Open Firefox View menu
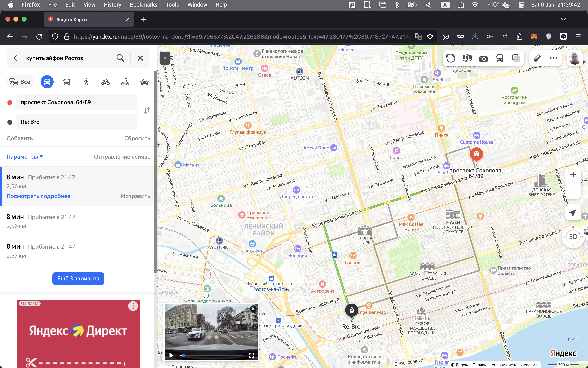 89,5
